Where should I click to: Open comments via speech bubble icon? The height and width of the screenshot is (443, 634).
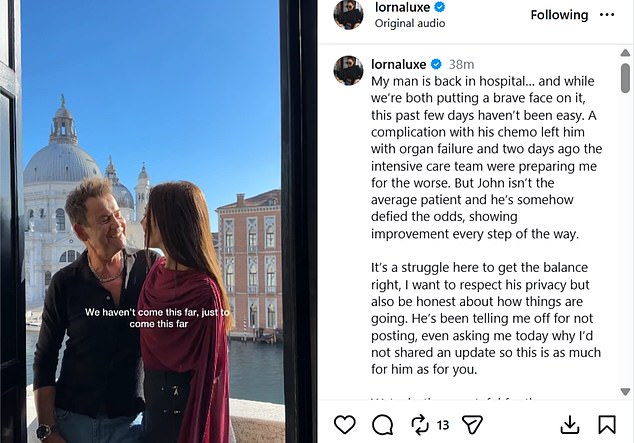pos(382,425)
